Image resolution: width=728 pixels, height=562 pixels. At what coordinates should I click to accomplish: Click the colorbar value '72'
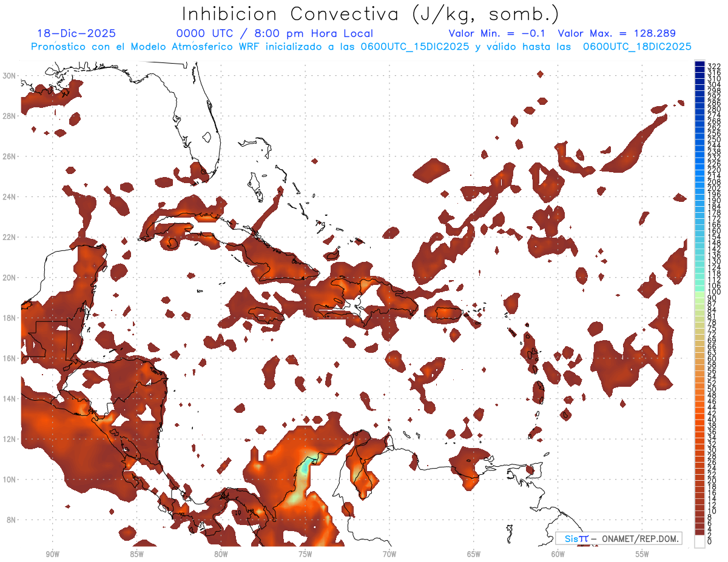pos(712,334)
